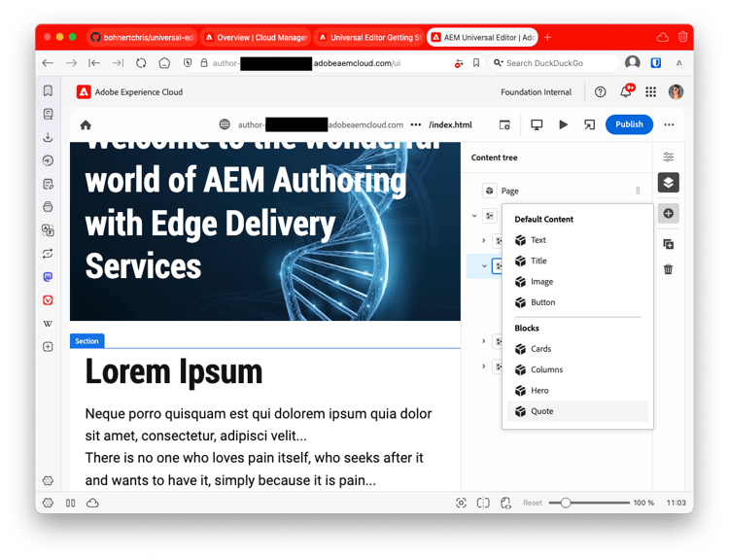Switch emulator via desktop monitor icon
The width and height of the screenshot is (729, 560).
click(537, 124)
